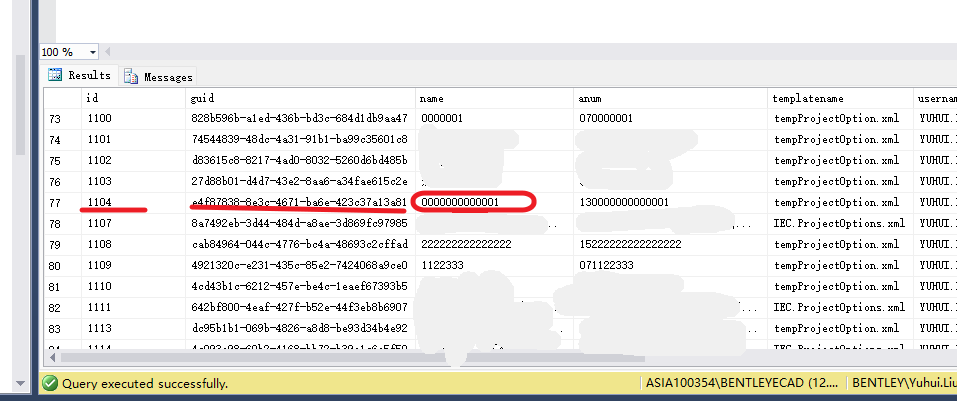
Task: Select the id column header
Action: coord(134,98)
